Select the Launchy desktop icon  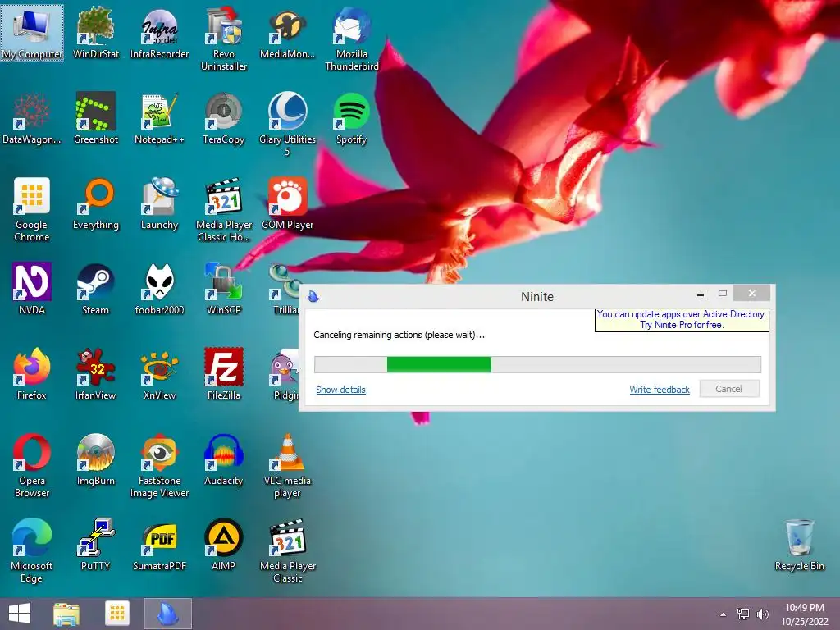(159, 203)
